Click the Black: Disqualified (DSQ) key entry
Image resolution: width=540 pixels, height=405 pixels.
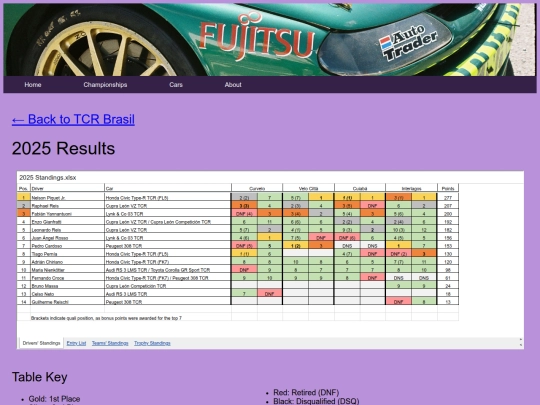pyautogui.click(x=316, y=401)
